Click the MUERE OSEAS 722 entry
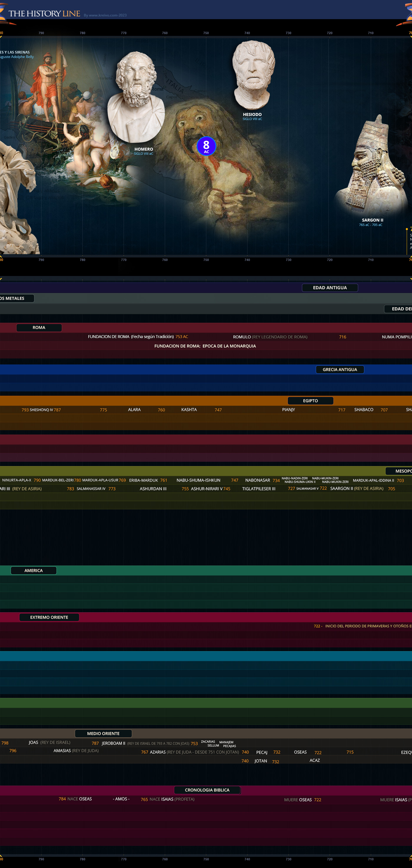The height and width of the screenshot is (868, 412). click(x=303, y=800)
